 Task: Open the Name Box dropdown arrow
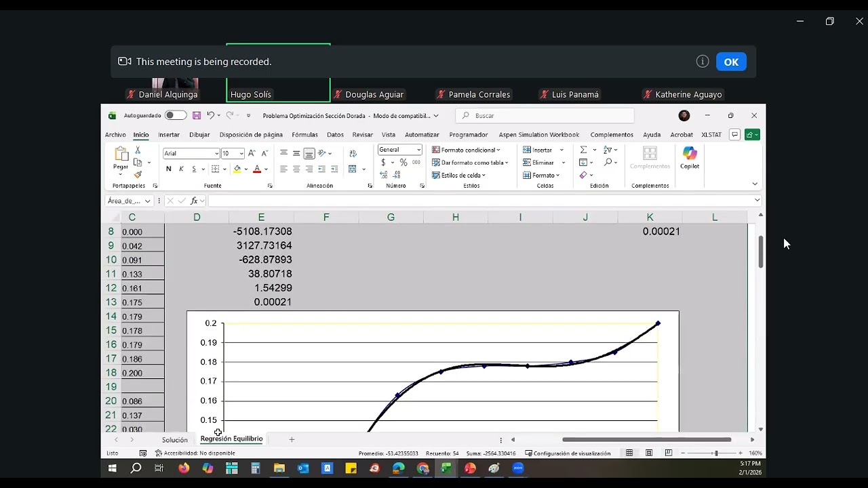(147, 201)
